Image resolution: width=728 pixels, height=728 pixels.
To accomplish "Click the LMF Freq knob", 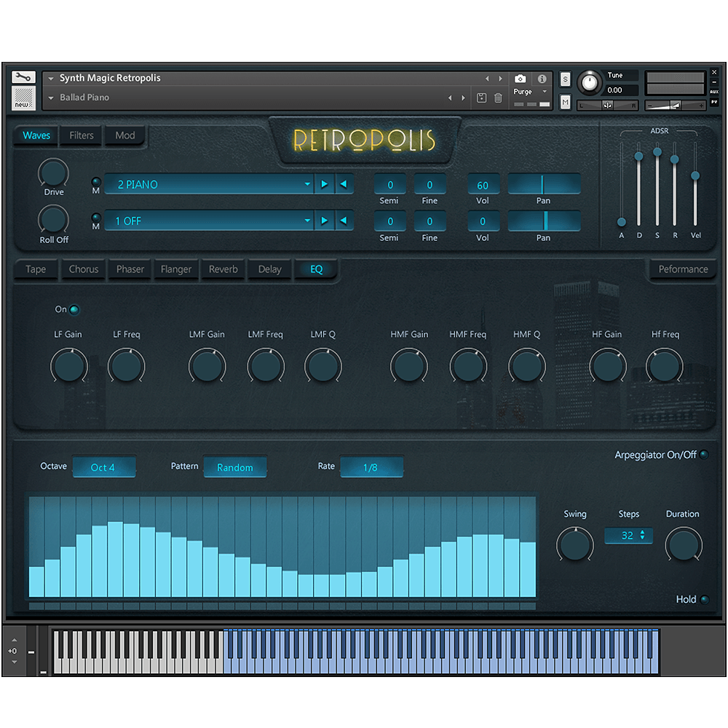I will click(266, 366).
